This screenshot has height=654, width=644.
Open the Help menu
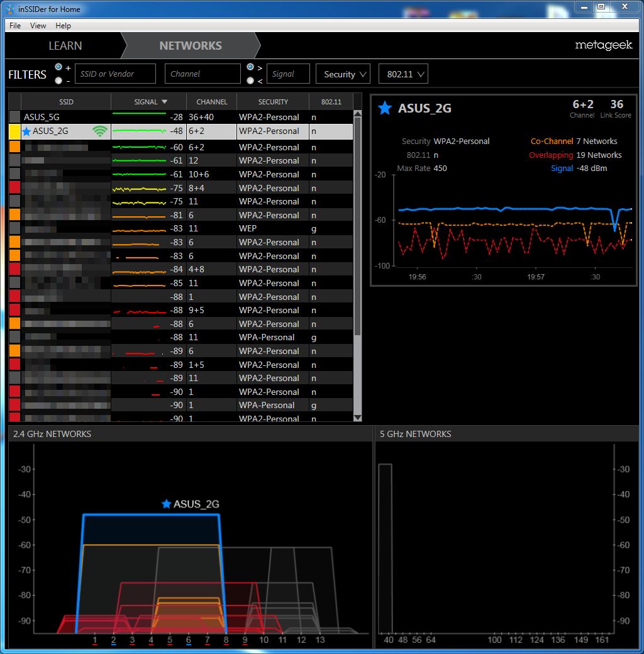coord(64,25)
